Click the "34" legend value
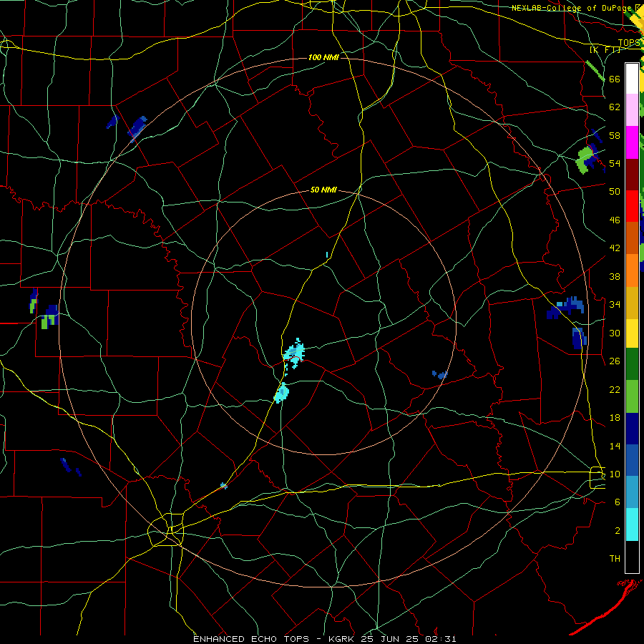This screenshot has width=644, height=644. coord(615,305)
